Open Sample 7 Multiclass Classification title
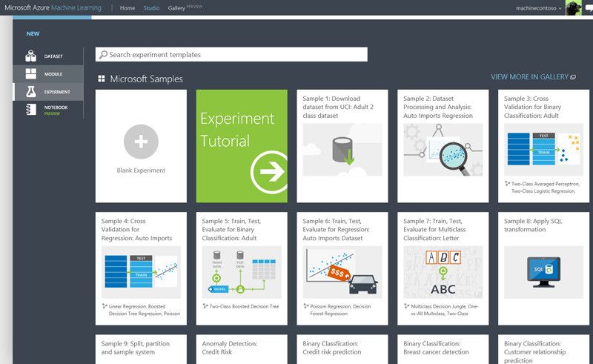Screen dimensions: 593x364 [434, 230]
